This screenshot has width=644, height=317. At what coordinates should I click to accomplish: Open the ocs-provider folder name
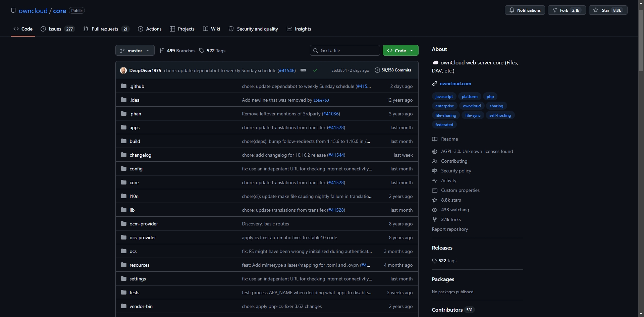click(143, 237)
